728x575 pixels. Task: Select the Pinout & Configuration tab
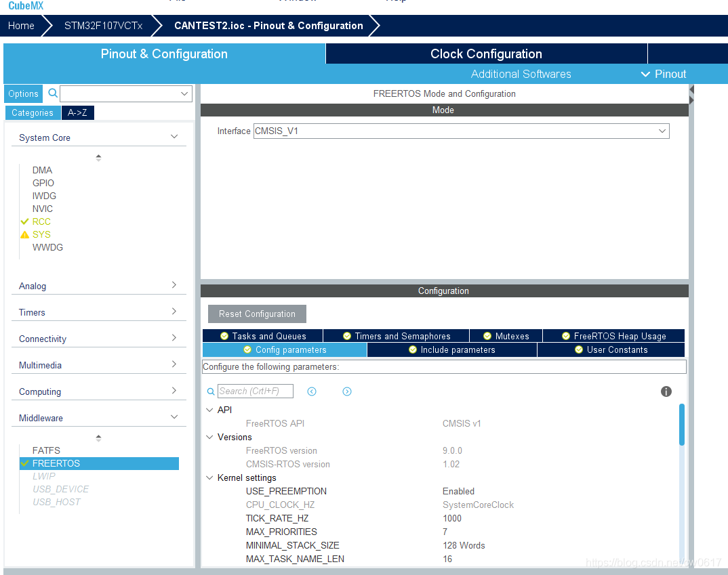pyautogui.click(x=164, y=54)
